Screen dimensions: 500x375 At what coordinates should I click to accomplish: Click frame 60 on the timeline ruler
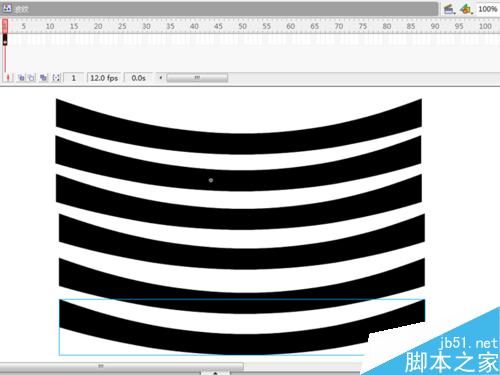click(290, 26)
